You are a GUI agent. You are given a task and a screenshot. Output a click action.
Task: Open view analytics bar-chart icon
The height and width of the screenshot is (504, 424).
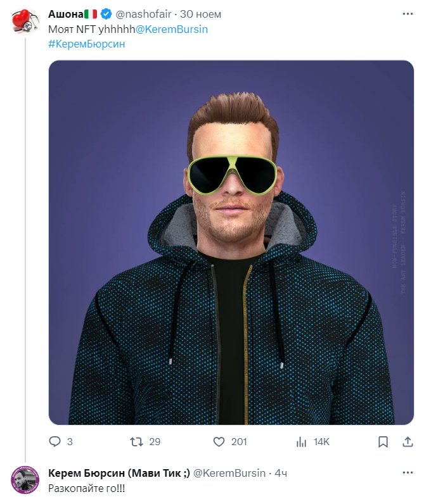tap(302, 441)
